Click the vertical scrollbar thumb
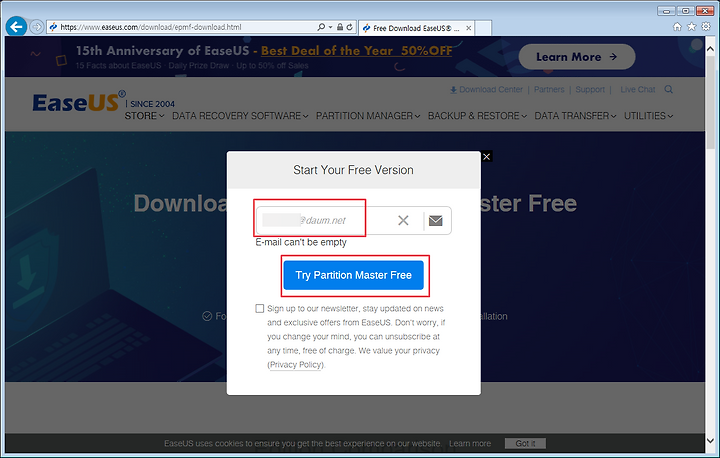Image resolution: width=720 pixels, height=458 pixels. (x=710, y=102)
